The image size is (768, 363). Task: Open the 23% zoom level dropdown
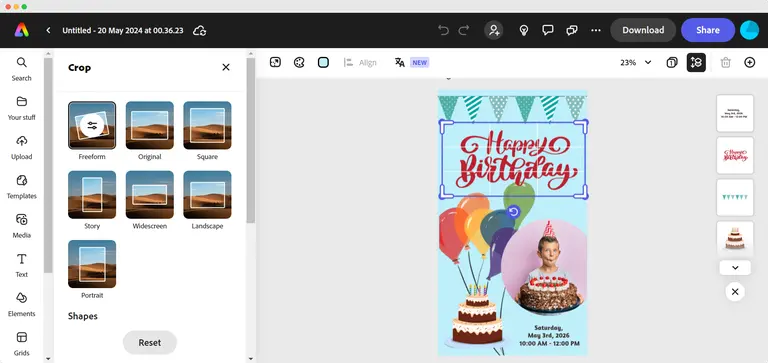point(636,62)
